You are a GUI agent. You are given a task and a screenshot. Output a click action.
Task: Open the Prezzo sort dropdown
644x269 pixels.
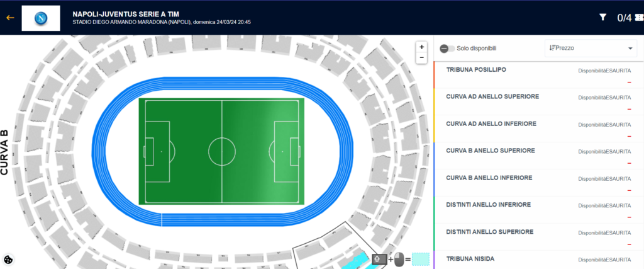(591, 48)
